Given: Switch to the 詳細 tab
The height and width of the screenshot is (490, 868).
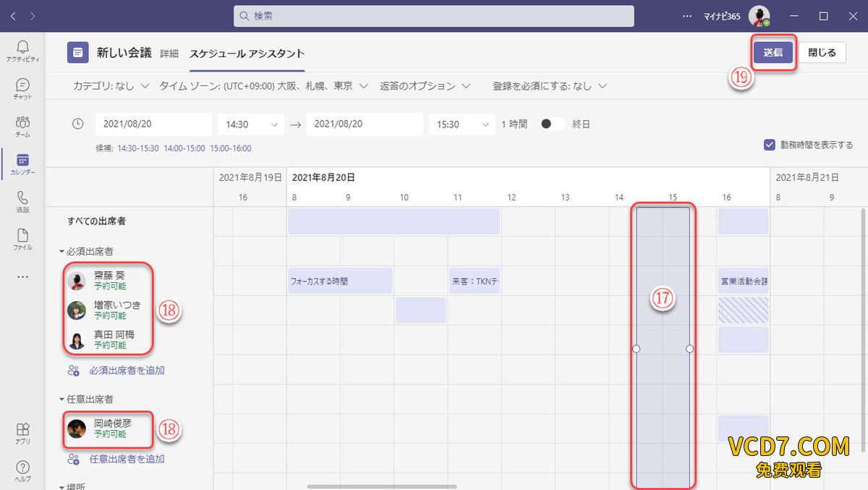Looking at the screenshot, I should (x=169, y=53).
